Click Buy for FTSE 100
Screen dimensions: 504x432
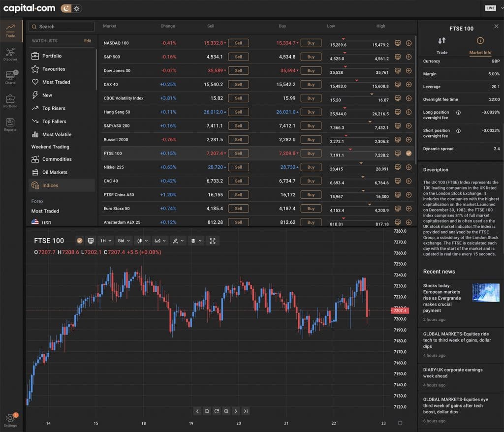(x=311, y=154)
